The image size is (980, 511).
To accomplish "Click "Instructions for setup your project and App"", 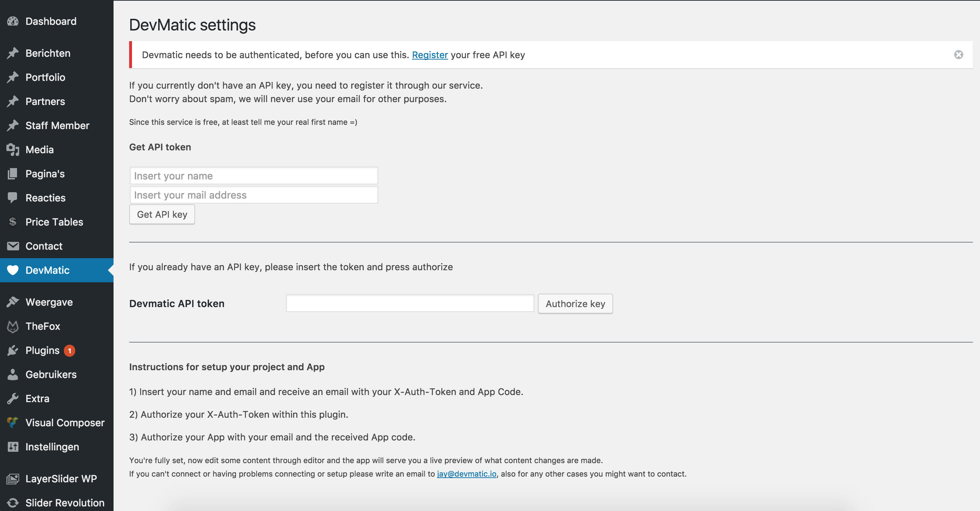I will coord(227,367).
